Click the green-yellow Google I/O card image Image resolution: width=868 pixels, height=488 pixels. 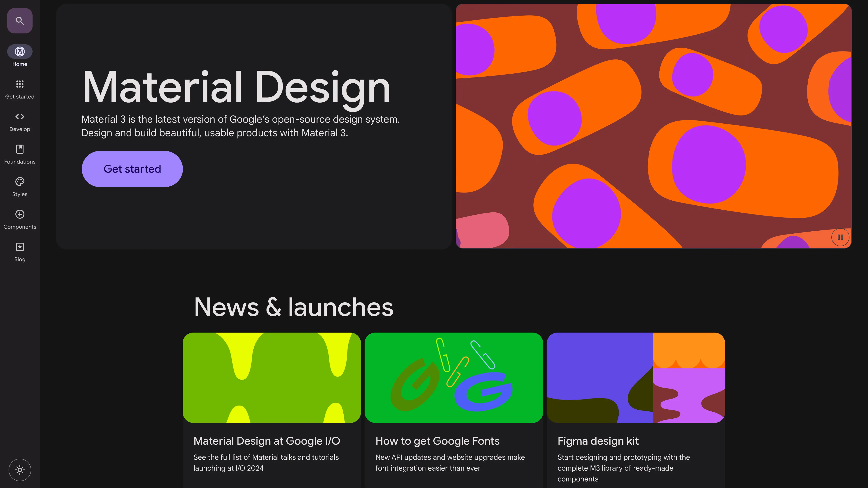pyautogui.click(x=271, y=378)
